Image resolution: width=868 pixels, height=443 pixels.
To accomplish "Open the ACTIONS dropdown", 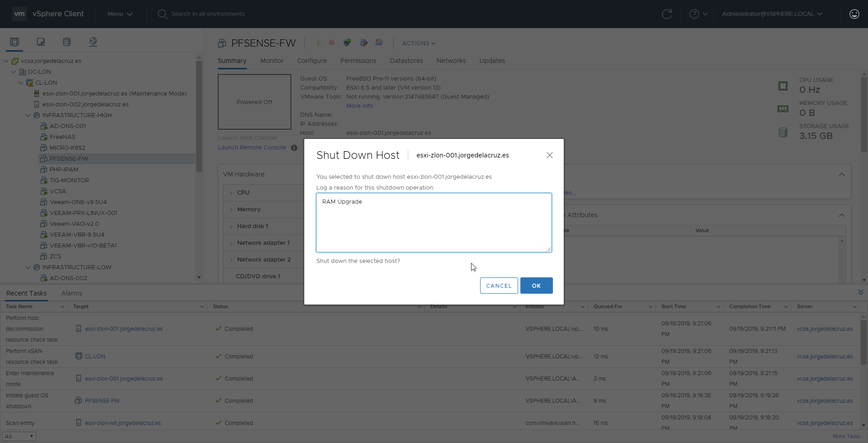I will 419,43.
